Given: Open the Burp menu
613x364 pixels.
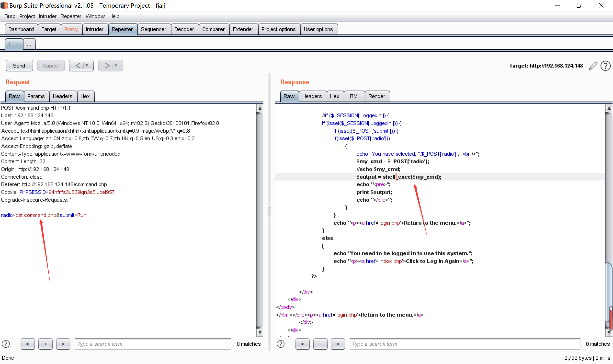Looking at the screenshot, I should click(10, 17).
